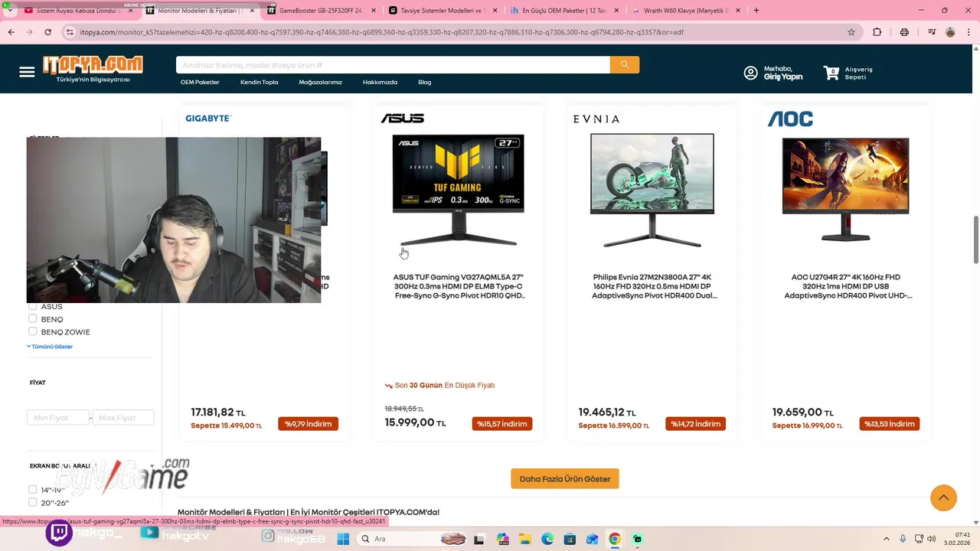The image size is (980, 551).
Task: Open the AOC U27G4R product title link
Action: pos(847,286)
